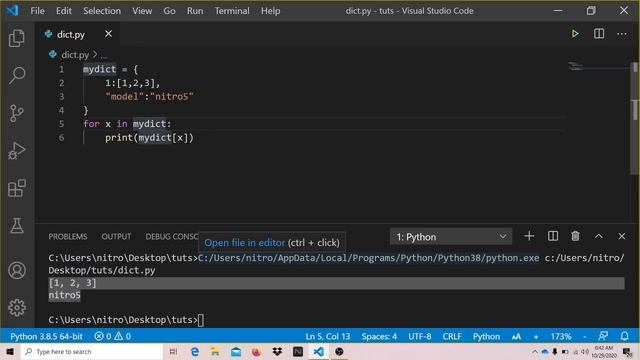Open the Manage gear settings icon

(x=17, y=307)
